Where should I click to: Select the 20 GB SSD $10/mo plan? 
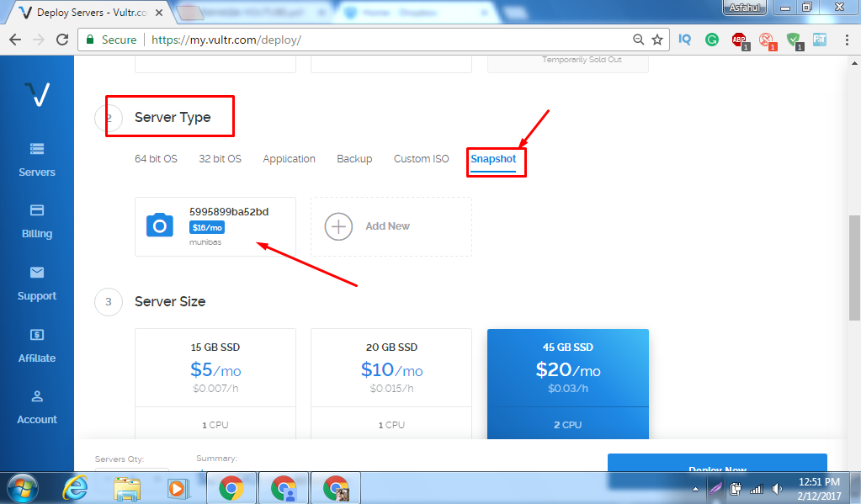[391, 384]
